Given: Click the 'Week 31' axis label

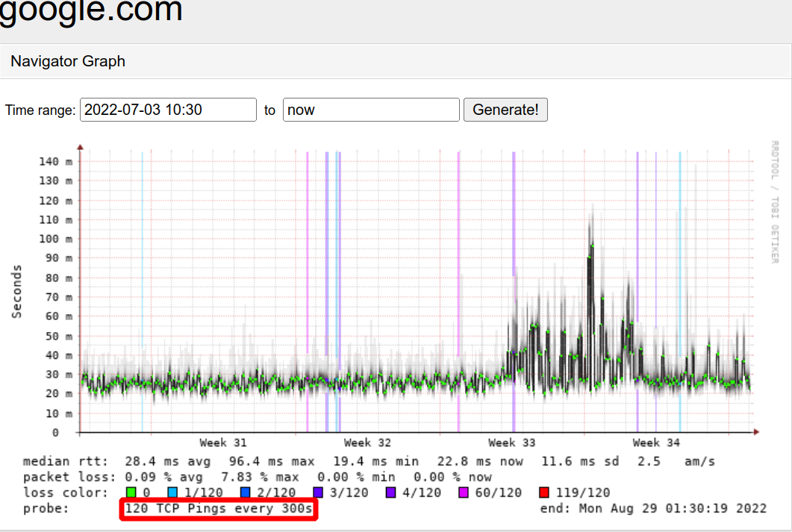Looking at the screenshot, I should (222, 442).
